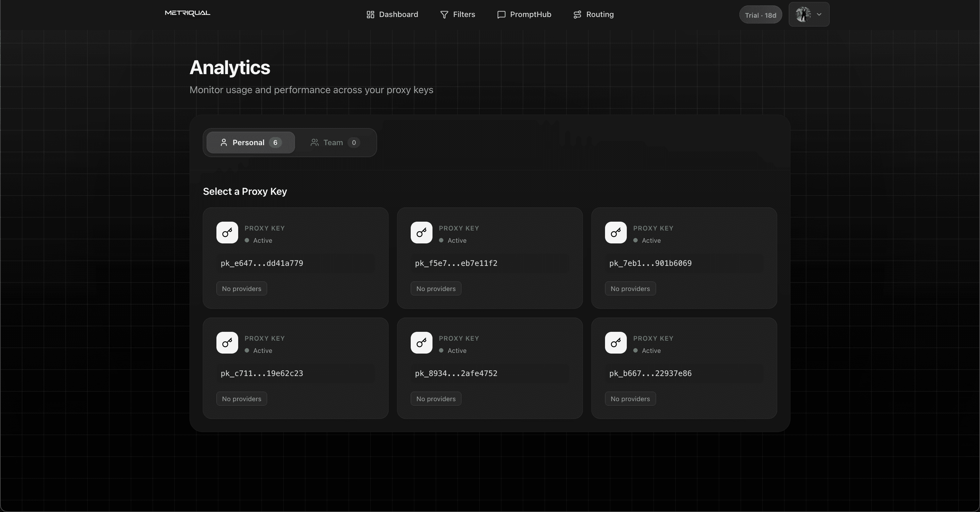Open PromptHub via its speech bubble icon
The width and height of the screenshot is (980, 512).
pyautogui.click(x=501, y=14)
